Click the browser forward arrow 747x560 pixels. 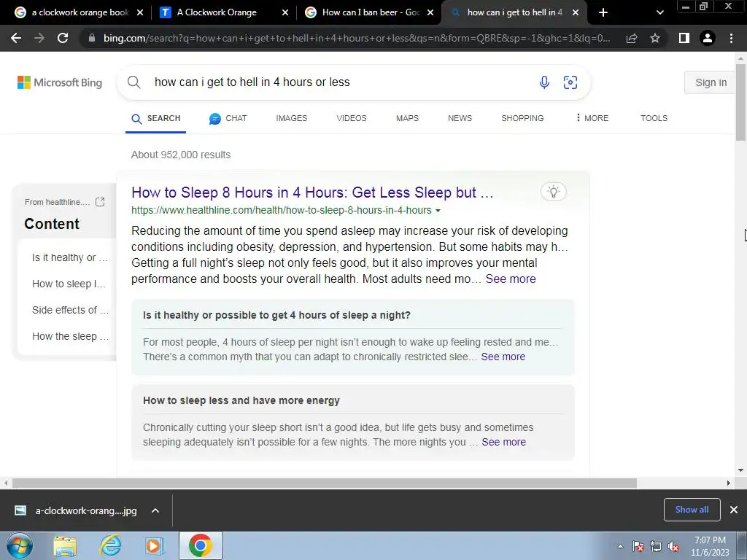point(39,38)
